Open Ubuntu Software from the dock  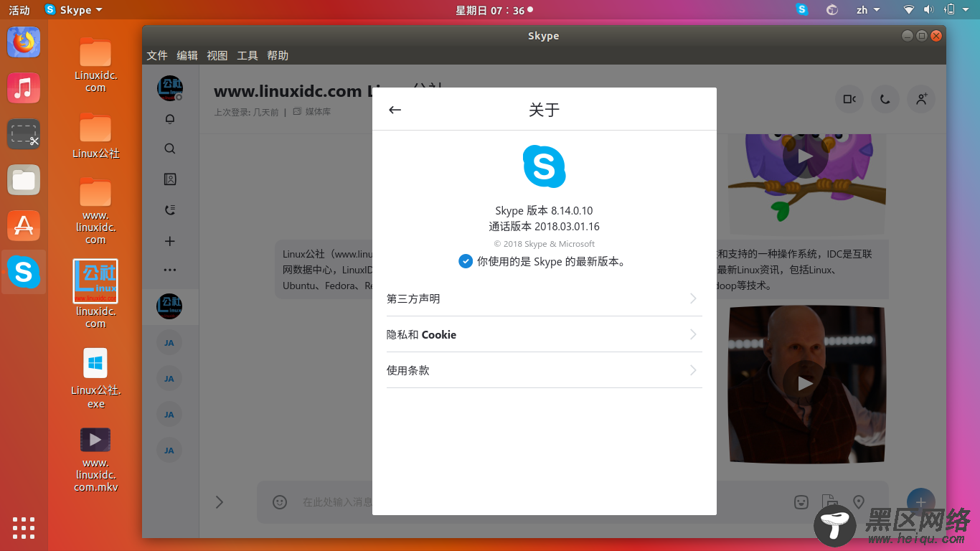[24, 226]
